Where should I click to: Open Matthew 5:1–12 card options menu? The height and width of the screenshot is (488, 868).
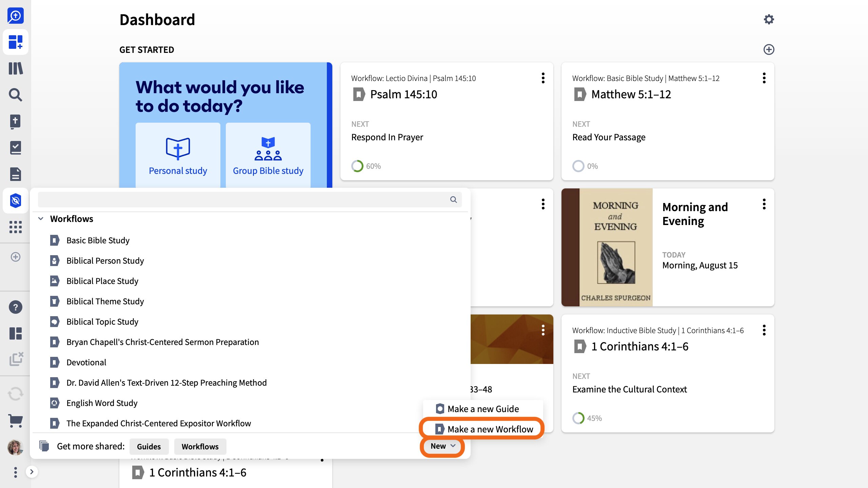[x=764, y=78]
